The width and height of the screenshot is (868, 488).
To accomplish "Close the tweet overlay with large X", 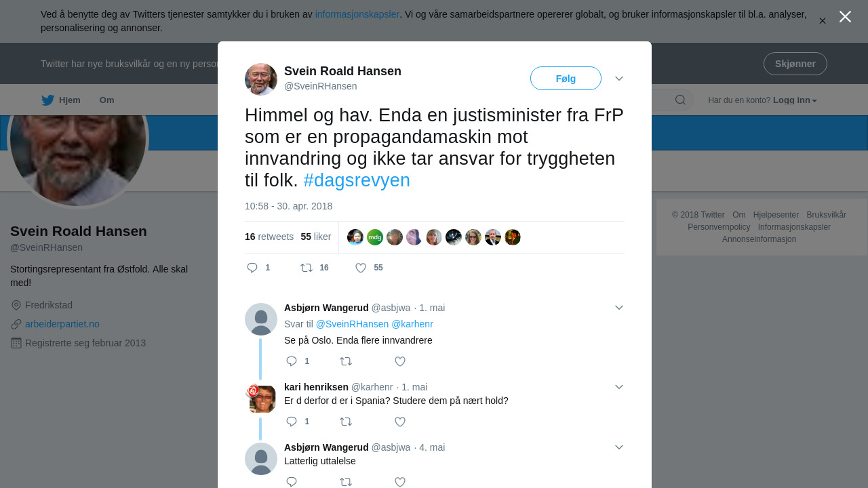I will (845, 17).
